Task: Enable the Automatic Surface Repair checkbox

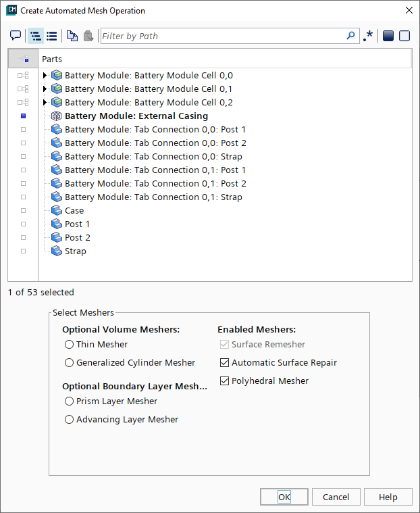Action: (225, 363)
